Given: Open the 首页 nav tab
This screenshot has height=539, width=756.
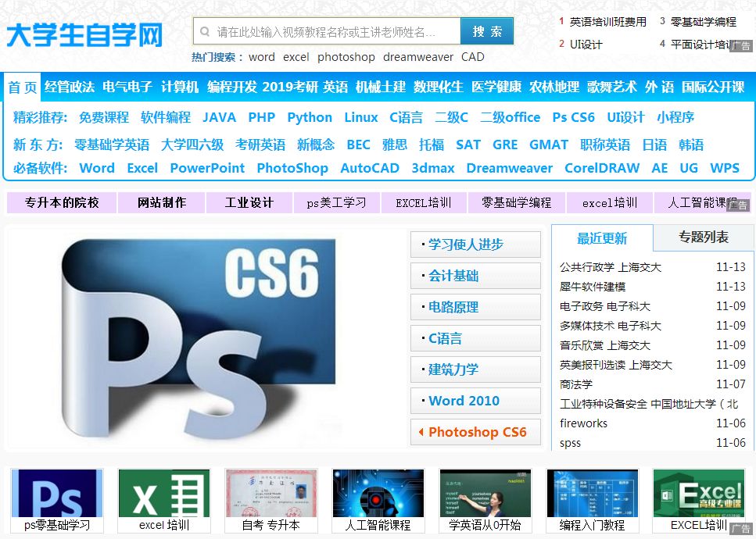Looking at the screenshot, I should click(x=22, y=87).
